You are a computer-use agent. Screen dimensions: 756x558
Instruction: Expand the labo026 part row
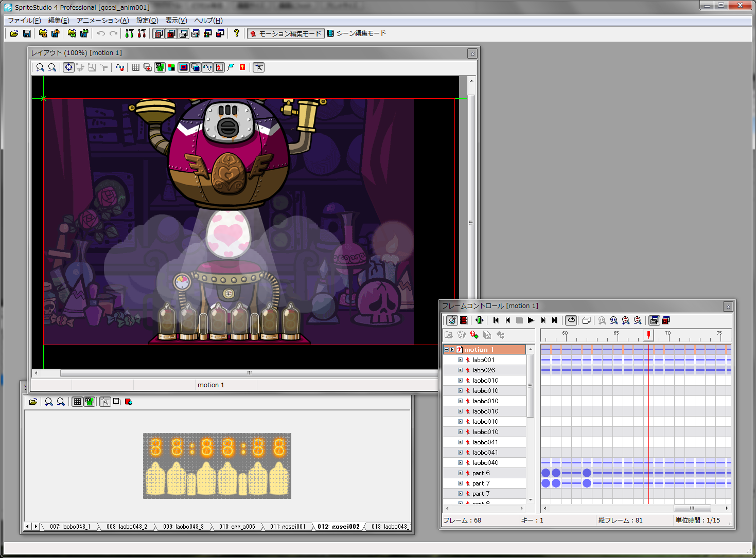point(460,370)
